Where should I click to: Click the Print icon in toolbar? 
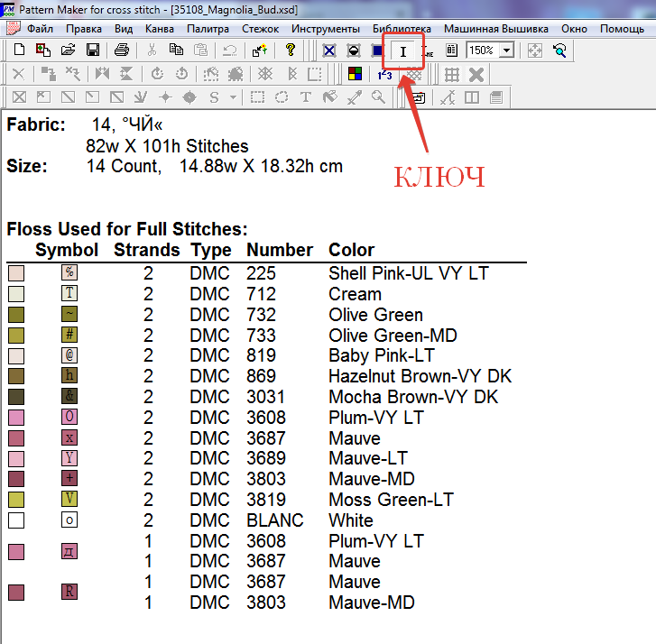[122, 51]
